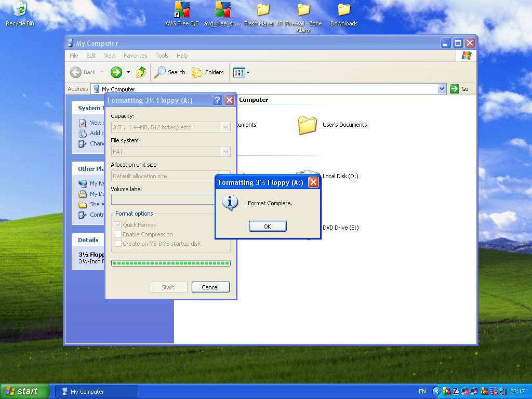Click the My Do... link in Other Places
This screenshot has height=399, width=532.
pyautogui.click(x=97, y=194)
